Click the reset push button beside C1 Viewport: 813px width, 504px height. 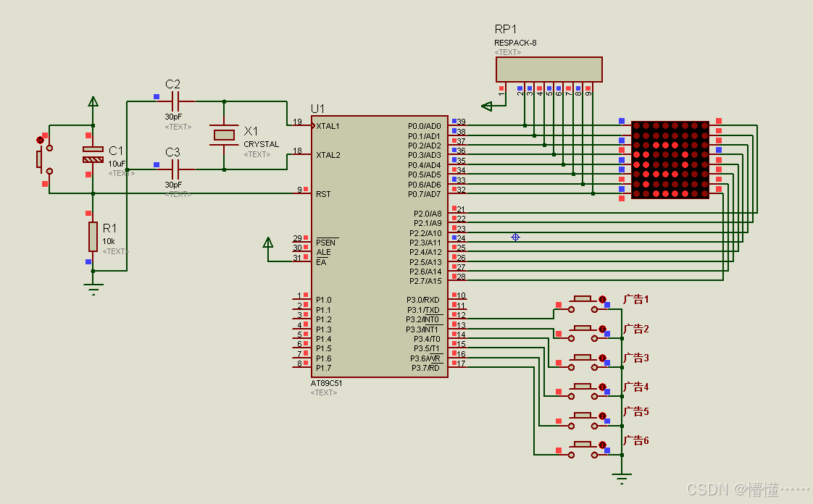[x=44, y=159]
